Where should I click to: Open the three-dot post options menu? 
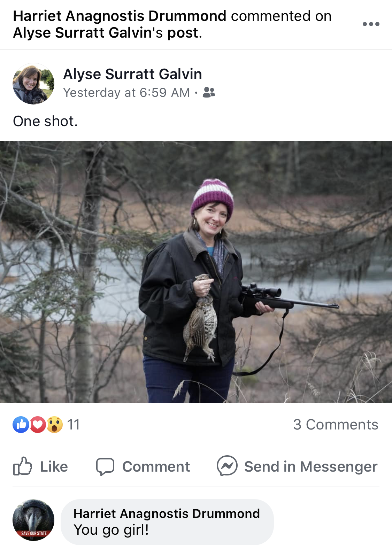[371, 24]
